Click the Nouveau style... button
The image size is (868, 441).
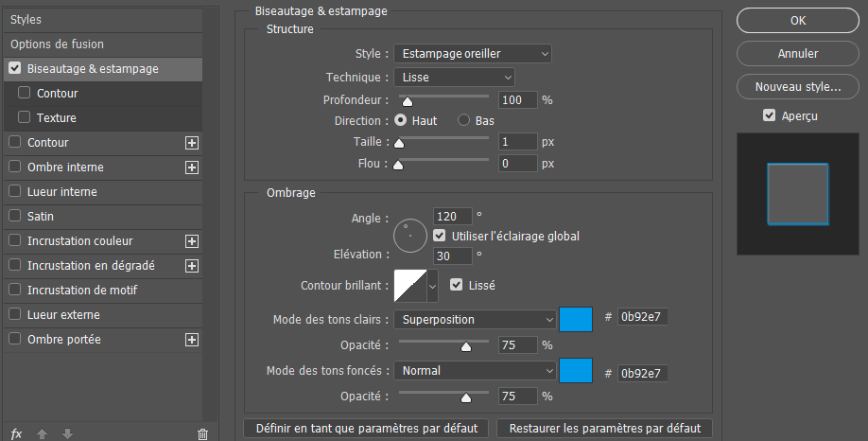coord(797,87)
